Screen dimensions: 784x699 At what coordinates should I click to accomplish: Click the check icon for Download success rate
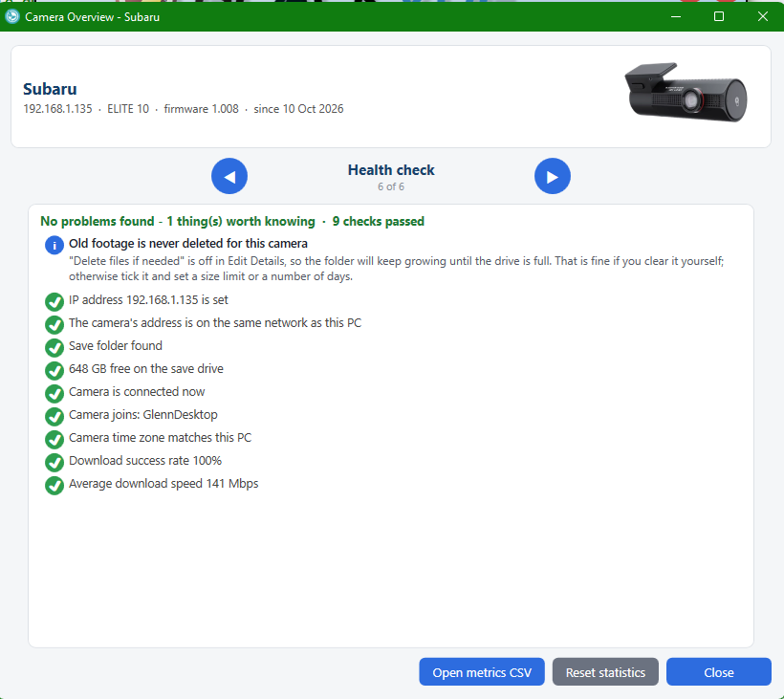54,463
